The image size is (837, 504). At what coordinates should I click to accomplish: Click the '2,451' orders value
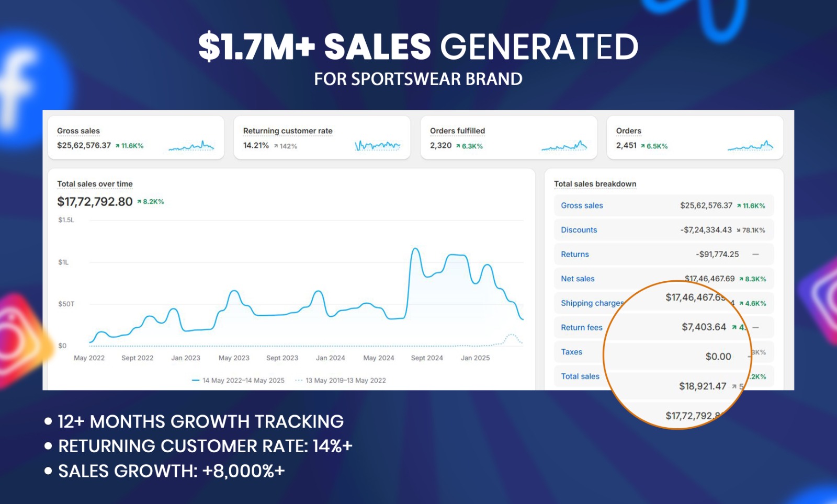(x=626, y=145)
